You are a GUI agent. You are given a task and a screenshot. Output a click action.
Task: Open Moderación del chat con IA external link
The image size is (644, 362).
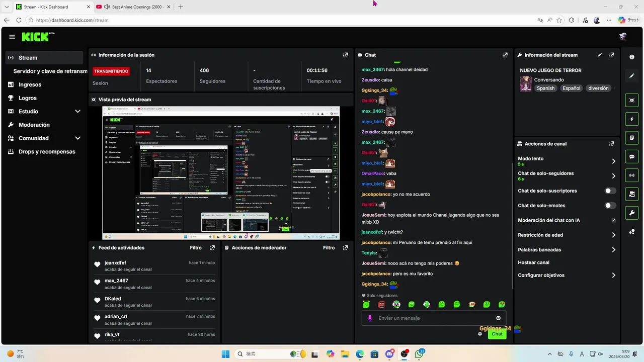click(613, 220)
